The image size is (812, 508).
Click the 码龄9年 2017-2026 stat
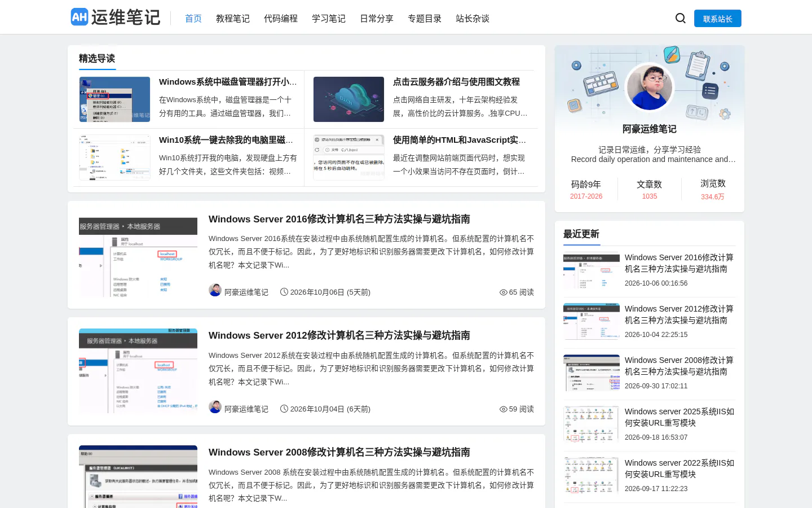[586, 190]
